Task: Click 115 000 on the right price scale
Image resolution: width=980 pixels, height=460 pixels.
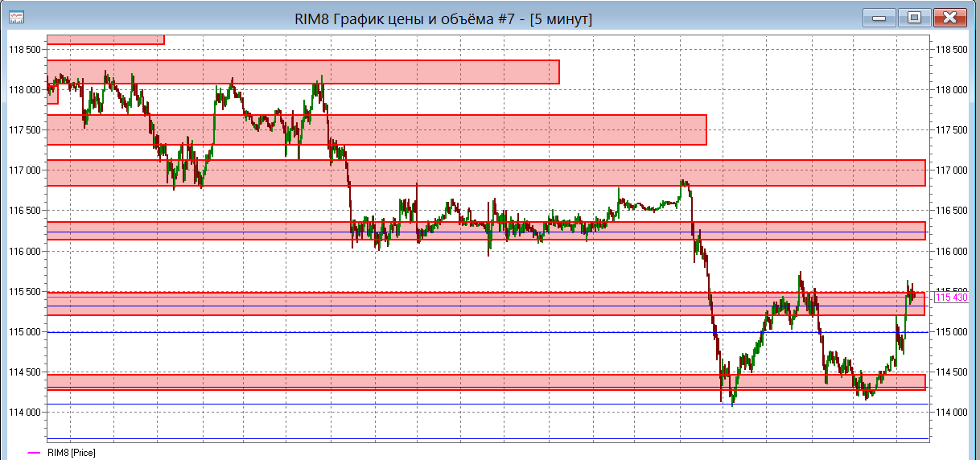Action: pyautogui.click(x=953, y=332)
